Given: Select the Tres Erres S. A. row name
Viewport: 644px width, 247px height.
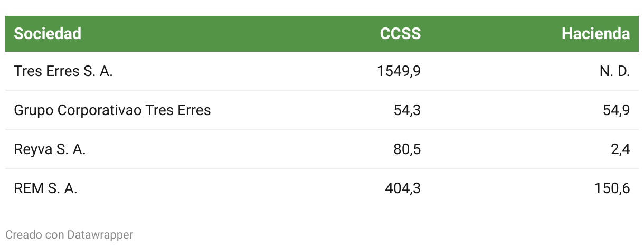Looking at the screenshot, I should [x=63, y=71].
